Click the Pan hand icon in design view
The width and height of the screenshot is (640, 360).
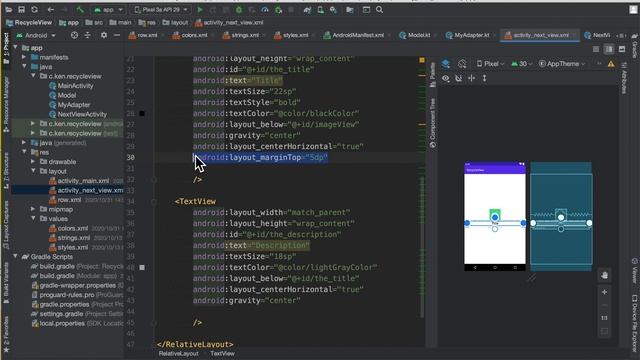click(604, 275)
